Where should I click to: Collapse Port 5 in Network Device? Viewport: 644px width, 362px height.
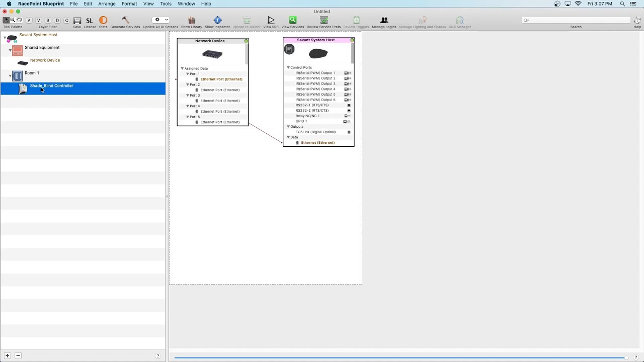tap(188, 117)
